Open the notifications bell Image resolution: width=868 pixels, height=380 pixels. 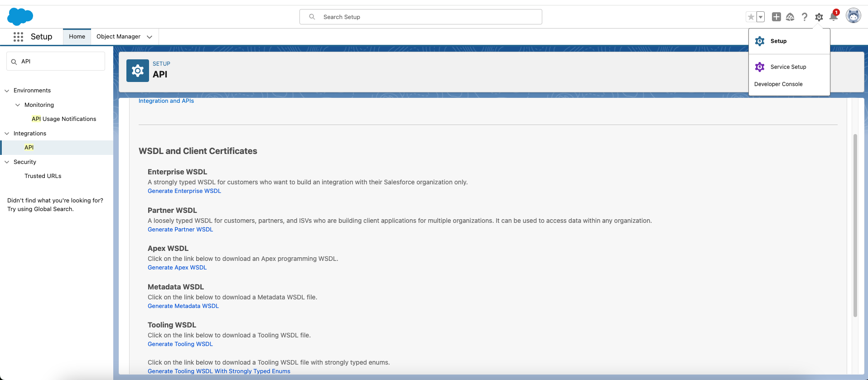point(833,17)
